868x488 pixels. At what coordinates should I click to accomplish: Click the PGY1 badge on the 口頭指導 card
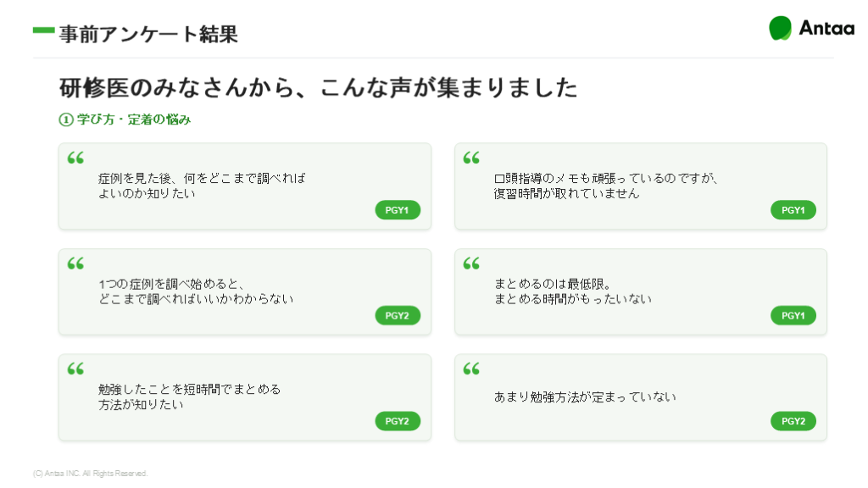pyautogui.click(x=793, y=210)
